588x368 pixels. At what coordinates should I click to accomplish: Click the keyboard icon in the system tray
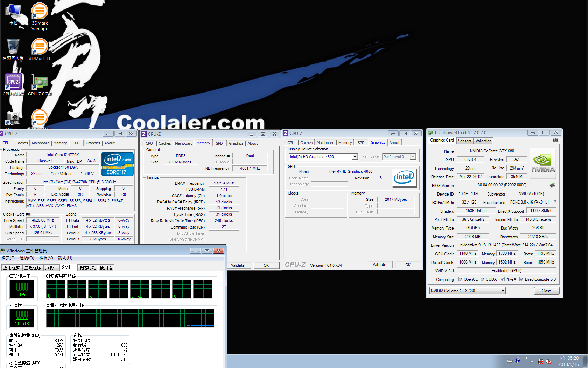click(x=510, y=361)
